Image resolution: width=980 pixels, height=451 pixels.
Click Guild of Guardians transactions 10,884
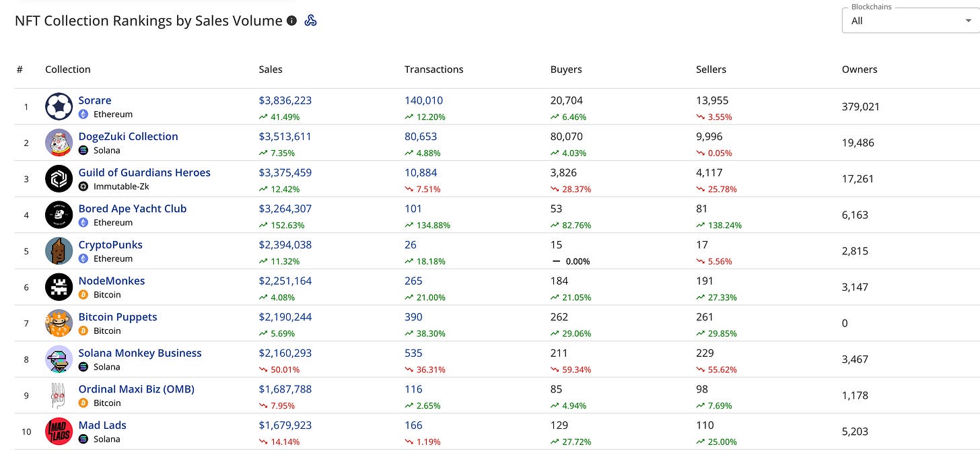(x=421, y=172)
